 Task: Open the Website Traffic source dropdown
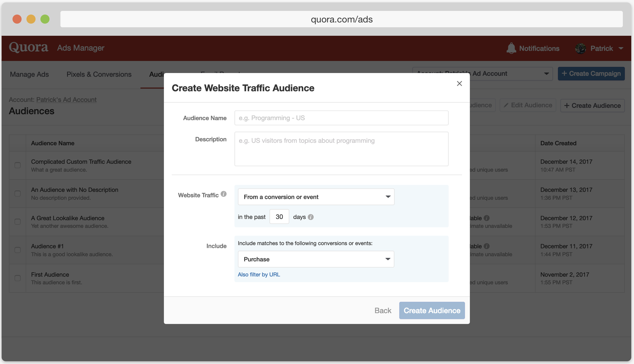click(x=316, y=197)
